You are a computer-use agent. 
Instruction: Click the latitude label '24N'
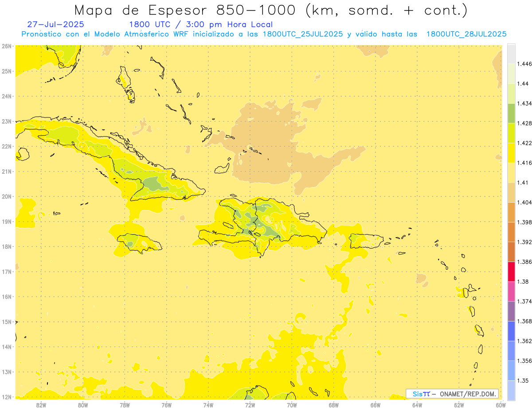6,96
